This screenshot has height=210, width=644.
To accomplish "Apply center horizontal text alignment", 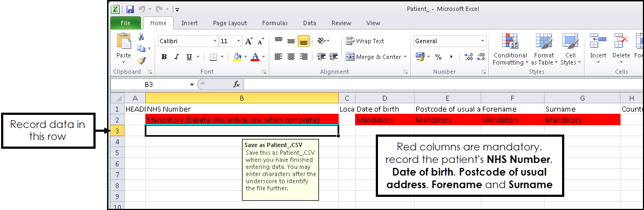I will tap(291, 57).
